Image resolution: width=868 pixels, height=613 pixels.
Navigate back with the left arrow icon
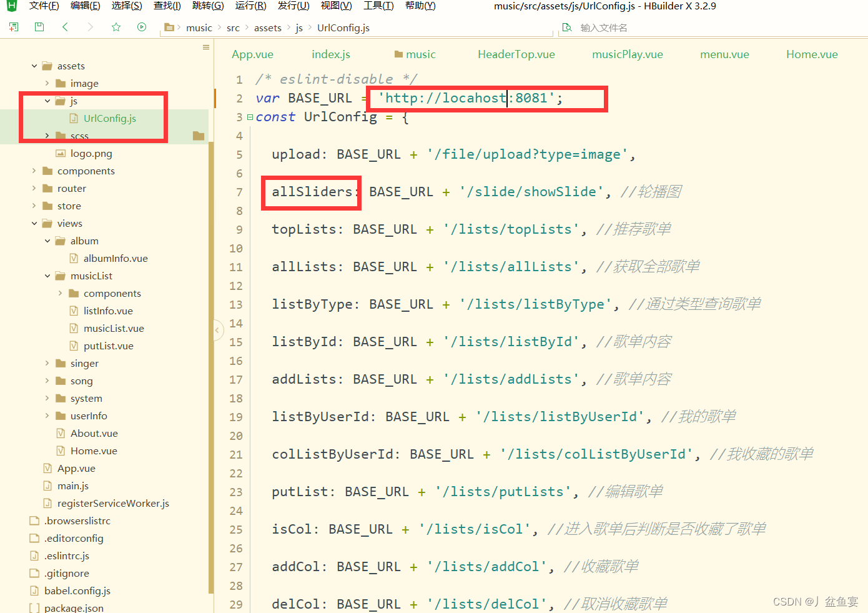tap(65, 27)
